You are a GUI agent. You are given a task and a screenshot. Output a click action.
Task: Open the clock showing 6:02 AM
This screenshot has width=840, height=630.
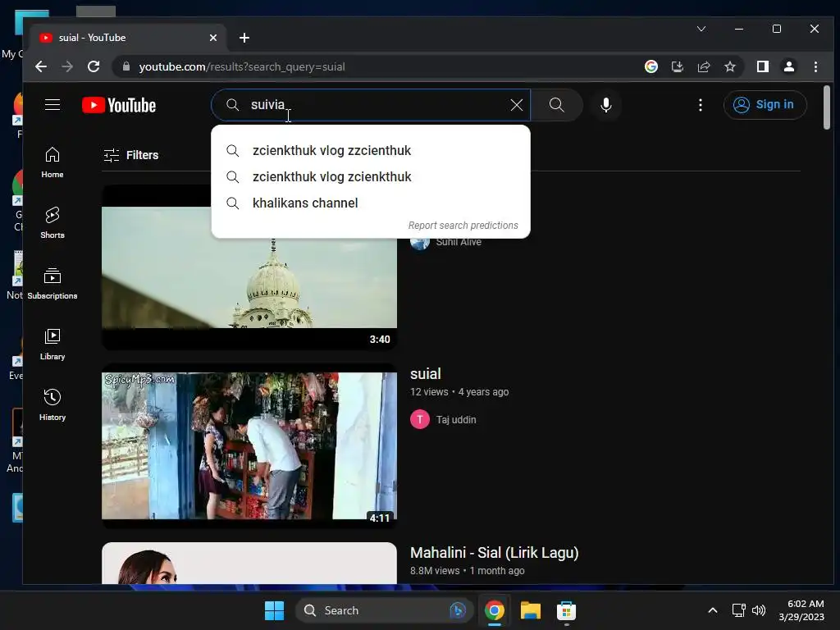click(x=801, y=610)
